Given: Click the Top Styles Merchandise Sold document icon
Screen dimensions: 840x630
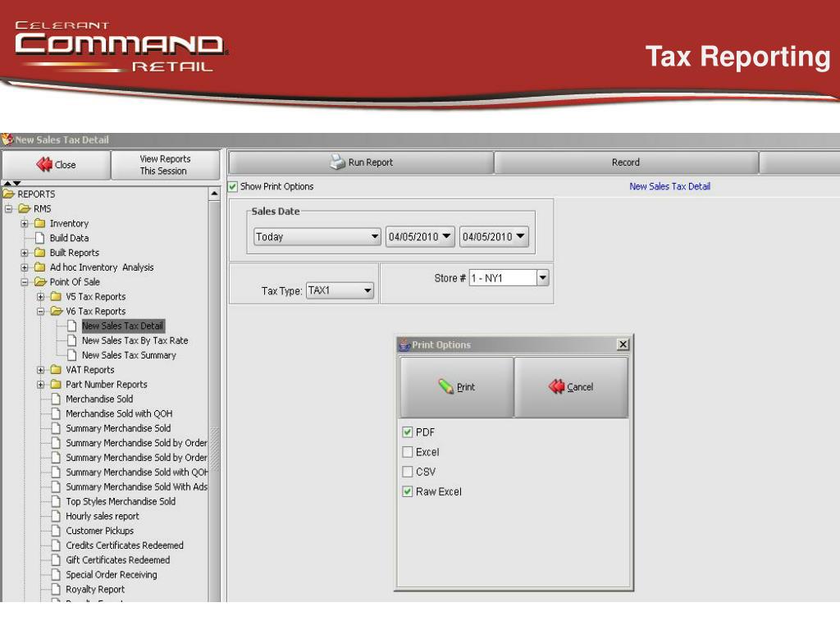Looking at the screenshot, I should coord(57,501).
